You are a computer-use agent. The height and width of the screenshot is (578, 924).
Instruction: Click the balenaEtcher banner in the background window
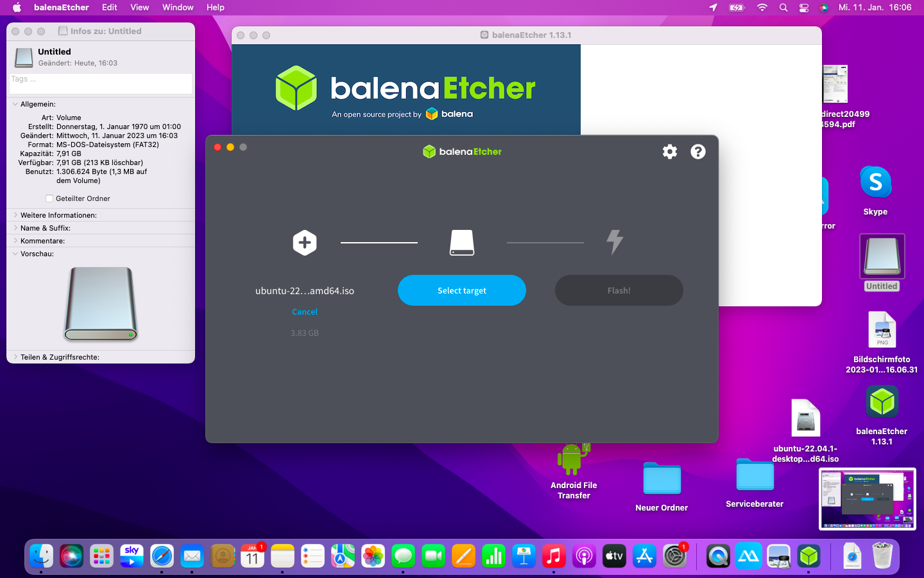406,90
